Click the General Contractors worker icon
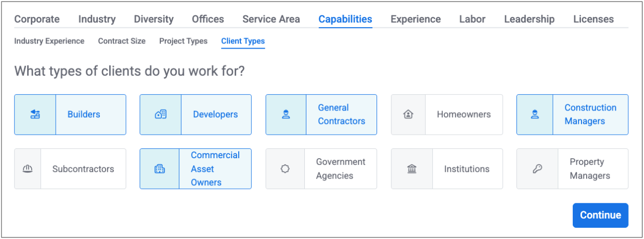The width and height of the screenshot is (644, 239). (286, 115)
